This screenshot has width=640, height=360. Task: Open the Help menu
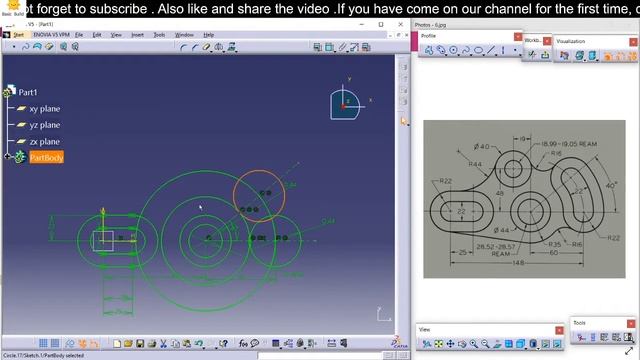click(209, 35)
